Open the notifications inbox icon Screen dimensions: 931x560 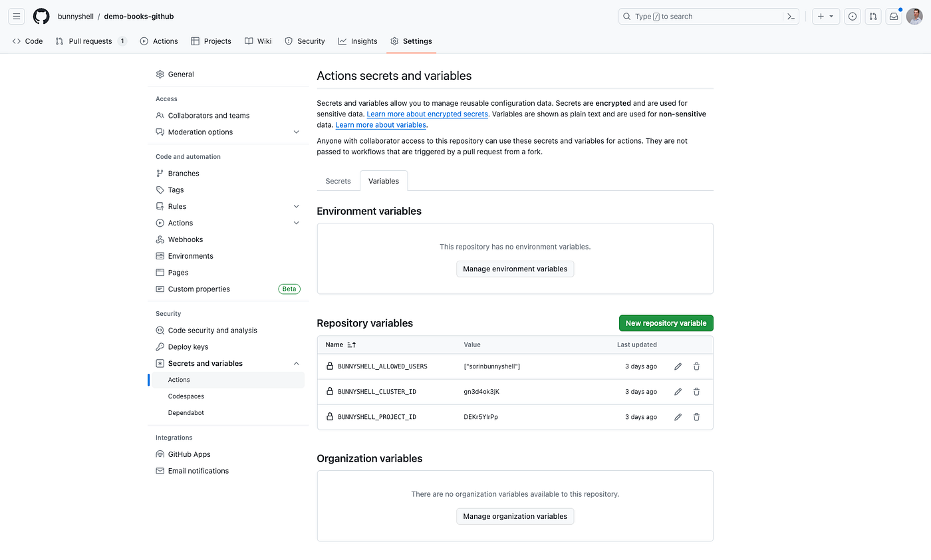pos(894,17)
